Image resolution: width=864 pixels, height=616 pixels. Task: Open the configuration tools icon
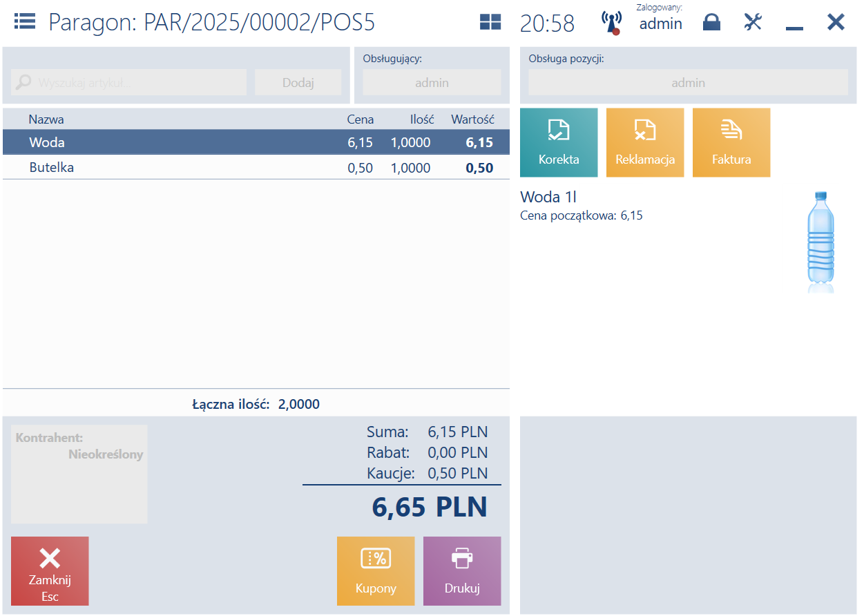coord(753,22)
